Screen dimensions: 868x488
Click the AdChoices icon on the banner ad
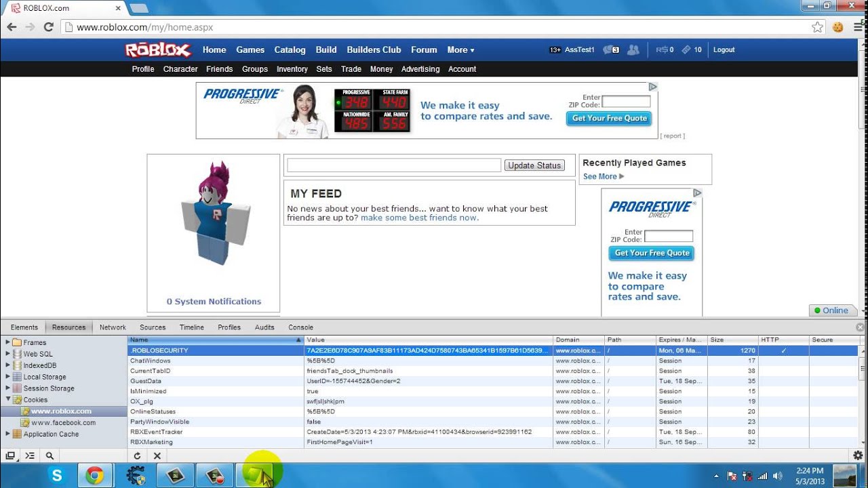pyautogui.click(x=652, y=87)
